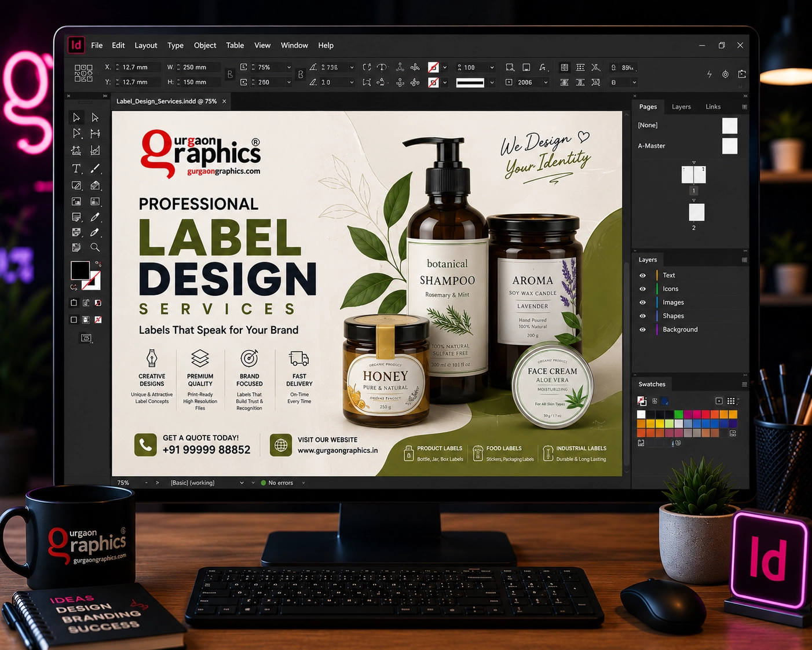Switch to Layers tab beside Pages
Screen dimensions: 812x650
point(681,107)
